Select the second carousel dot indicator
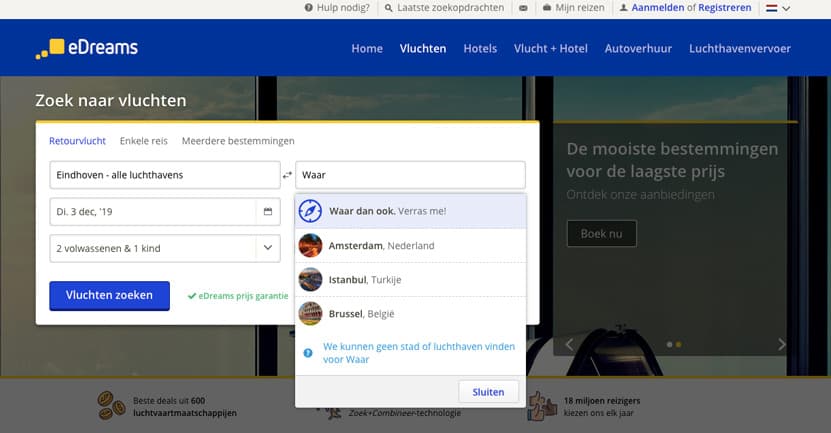831x433 pixels. coord(678,344)
